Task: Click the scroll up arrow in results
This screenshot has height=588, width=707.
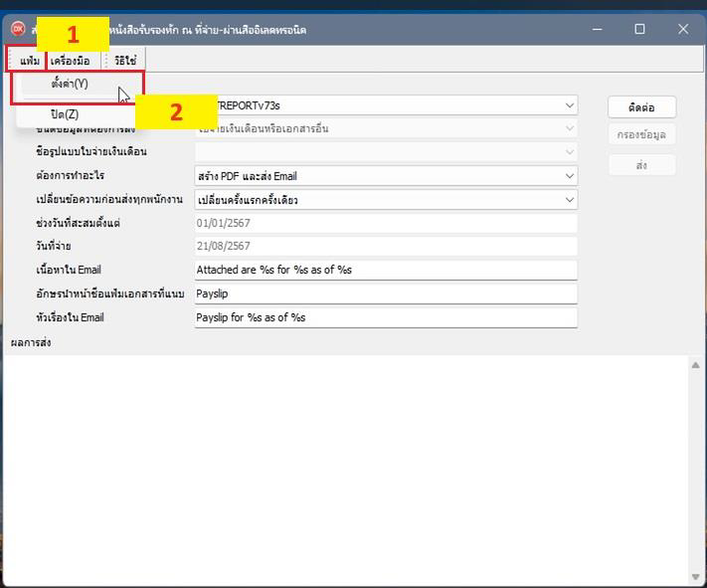Action: click(695, 365)
